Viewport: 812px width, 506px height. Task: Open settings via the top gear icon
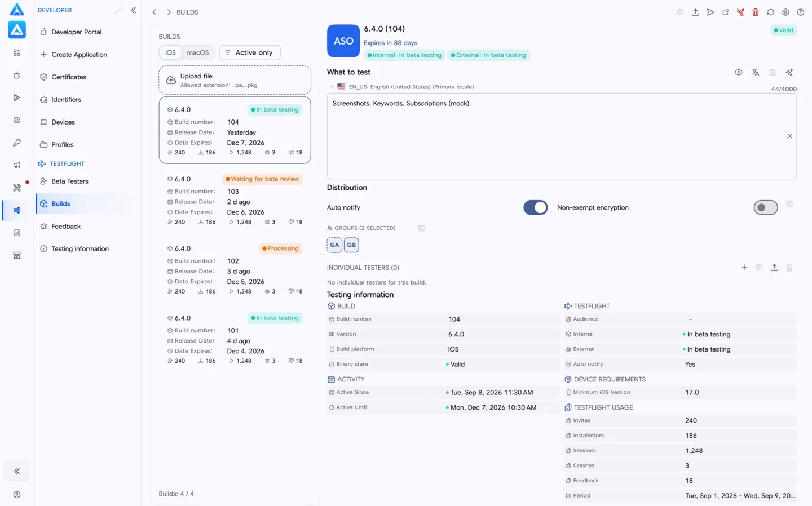point(785,12)
